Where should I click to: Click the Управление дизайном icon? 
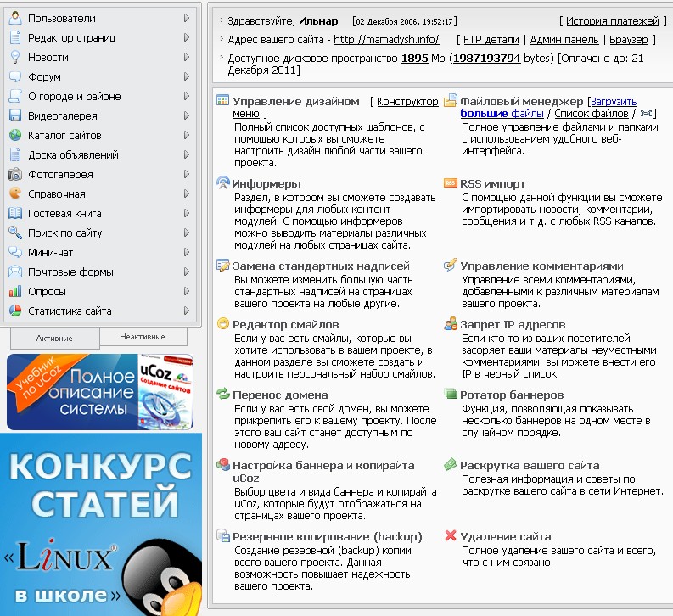coord(223,101)
